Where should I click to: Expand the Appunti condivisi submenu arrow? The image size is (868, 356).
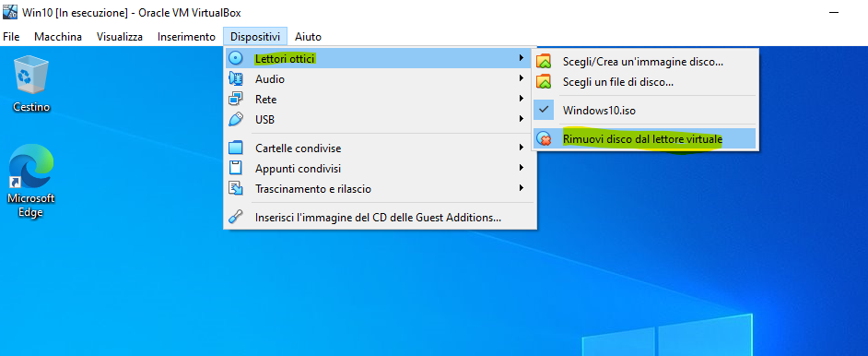(521, 168)
